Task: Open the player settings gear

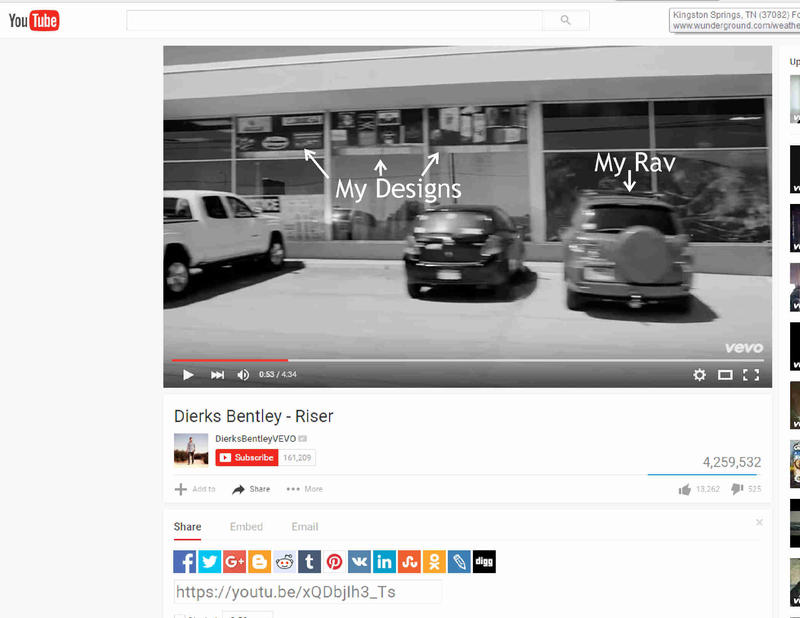Action: click(699, 375)
